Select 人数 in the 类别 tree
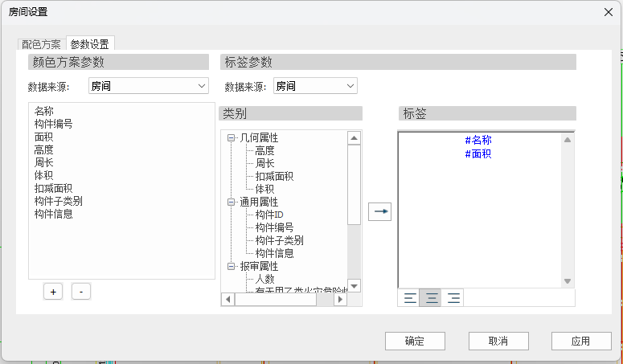 pyautogui.click(x=264, y=279)
